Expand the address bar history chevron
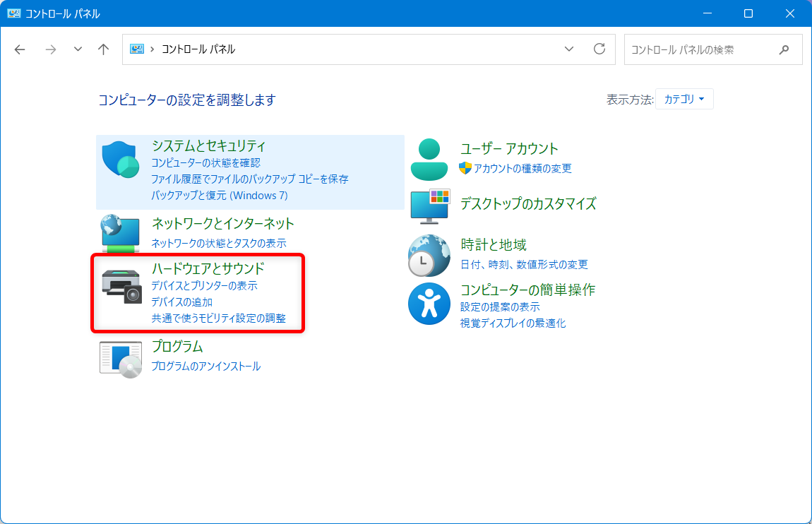The height and width of the screenshot is (524, 812). click(x=569, y=49)
